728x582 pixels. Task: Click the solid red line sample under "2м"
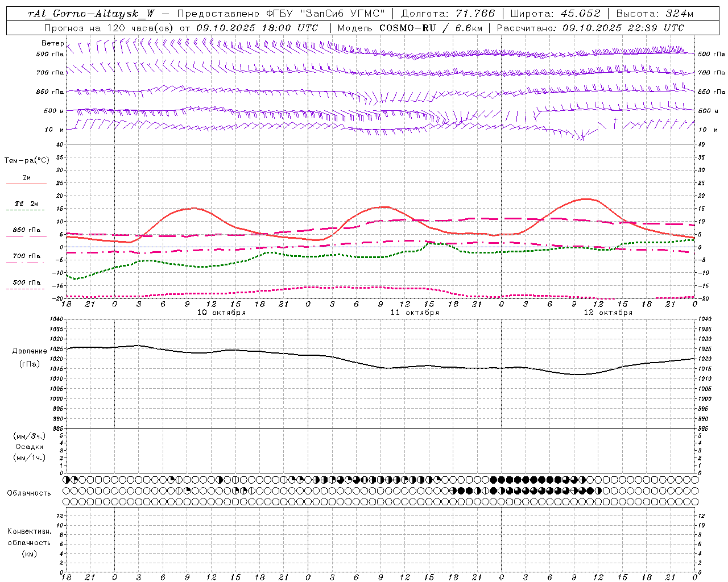(26, 184)
